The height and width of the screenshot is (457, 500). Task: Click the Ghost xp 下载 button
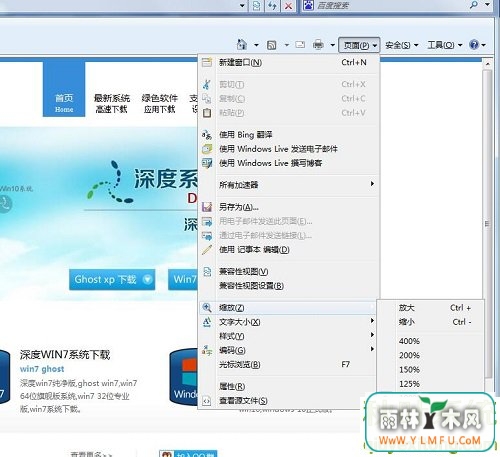(112, 279)
